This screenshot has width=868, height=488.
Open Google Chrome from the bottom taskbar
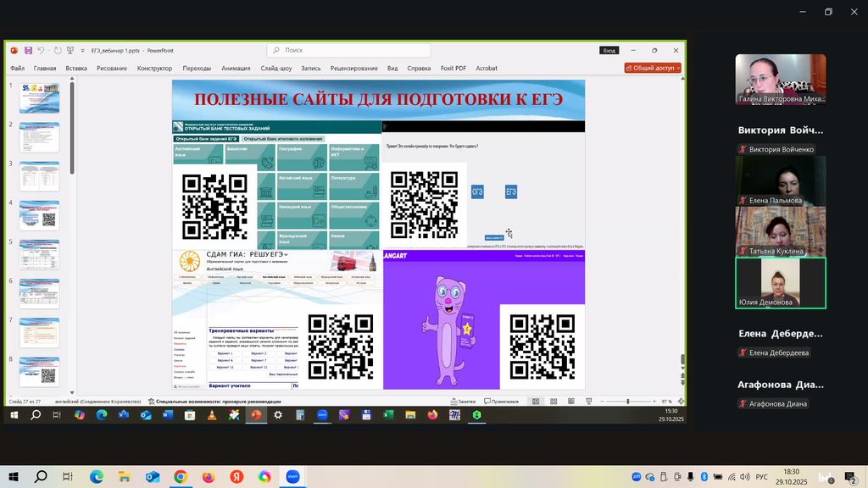181,477
